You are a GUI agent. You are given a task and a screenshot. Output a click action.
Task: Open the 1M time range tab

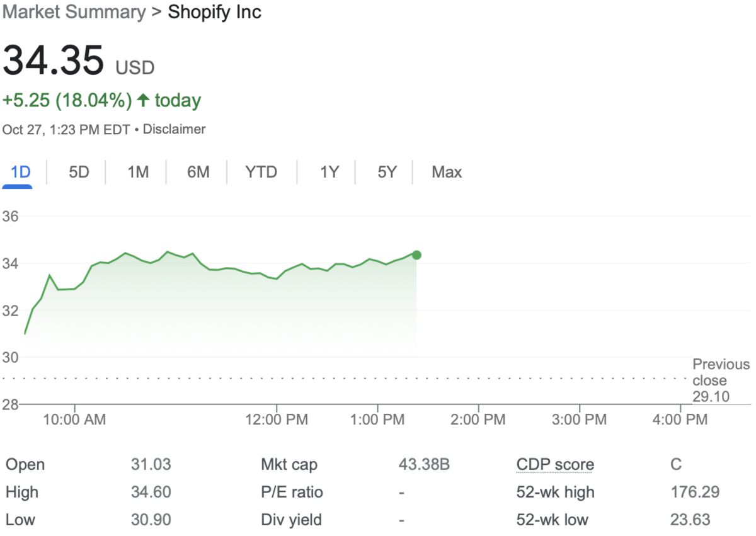(x=138, y=172)
